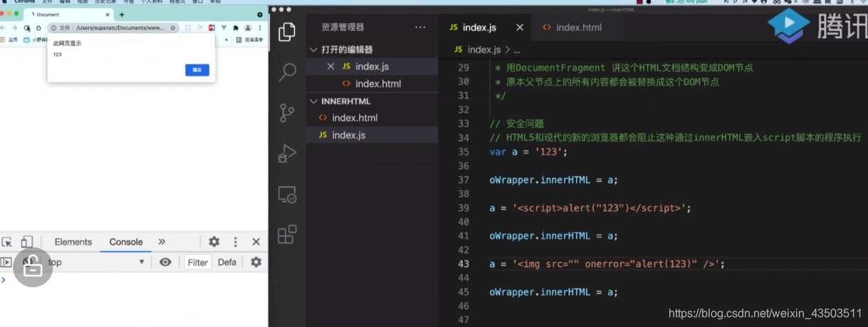868x327 pixels.
Task: Click the 资源管理器 panel title
Action: pos(343,27)
